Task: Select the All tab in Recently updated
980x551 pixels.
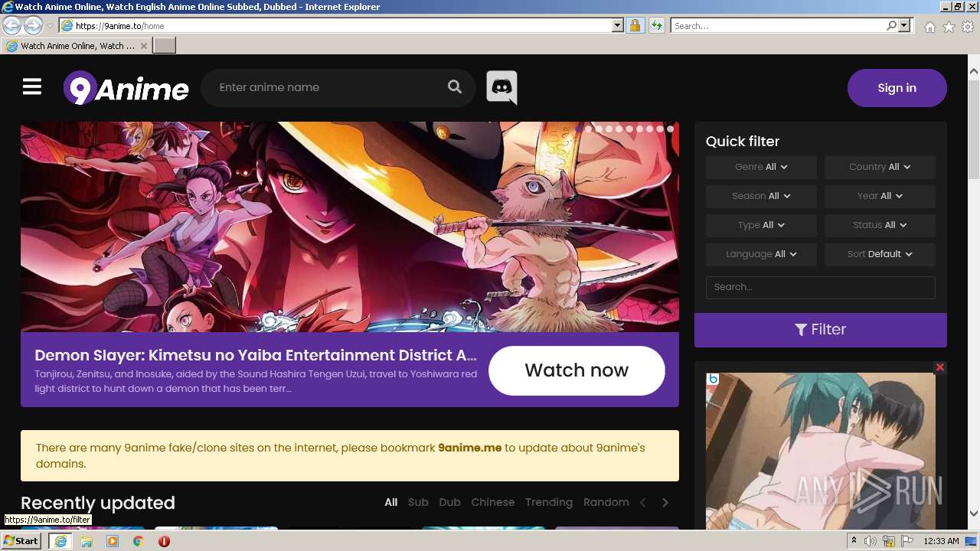Action: pyautogui.click(x=391, y=502)
